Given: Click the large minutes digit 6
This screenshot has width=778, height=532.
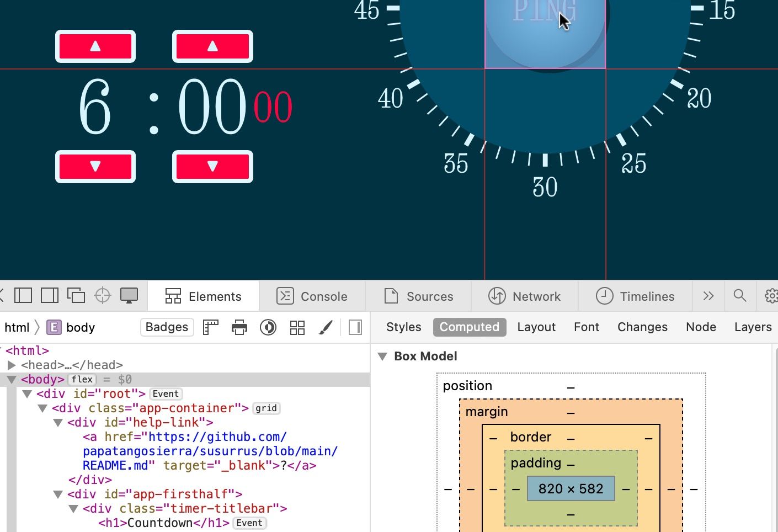Looking at the screenshot, I should click(x=95, y=107).
